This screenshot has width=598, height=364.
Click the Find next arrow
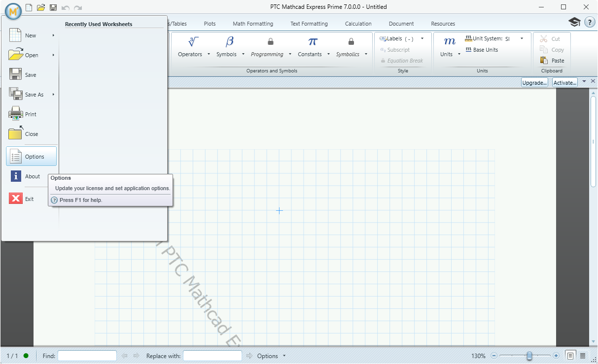tap(136, 356)
